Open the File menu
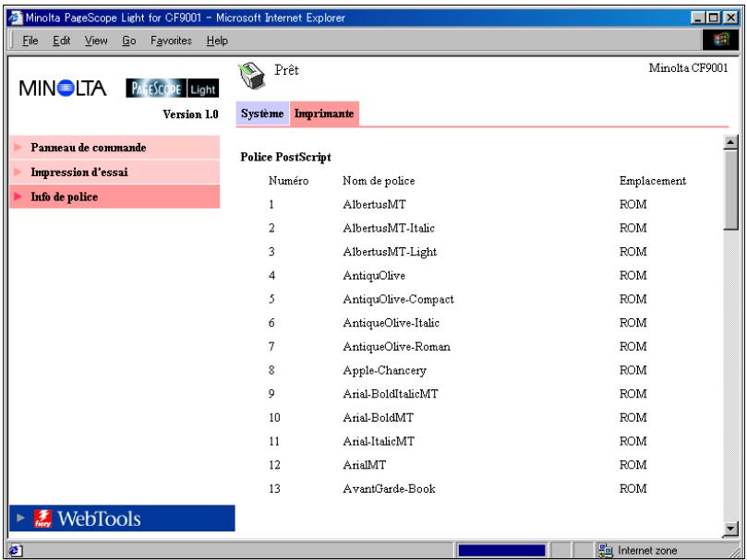This screenshot has width=747, height=560. 30,41
